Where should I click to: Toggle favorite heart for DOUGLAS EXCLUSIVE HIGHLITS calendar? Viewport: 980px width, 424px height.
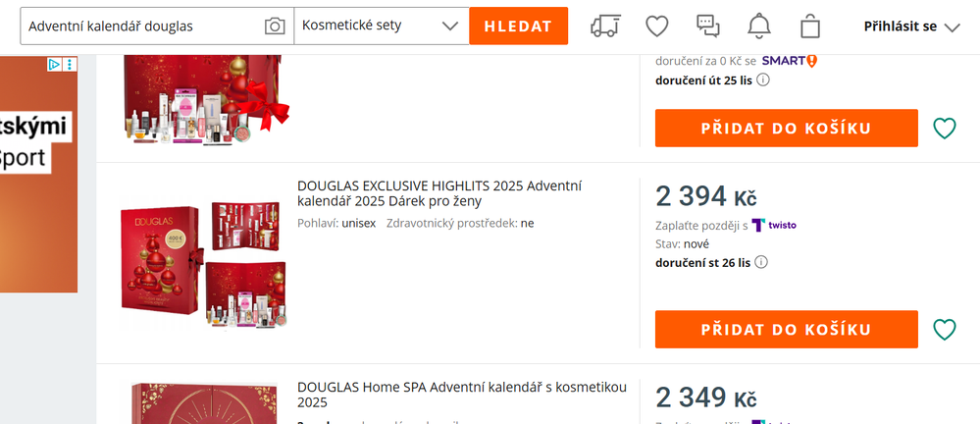click(x=944, y=330)
